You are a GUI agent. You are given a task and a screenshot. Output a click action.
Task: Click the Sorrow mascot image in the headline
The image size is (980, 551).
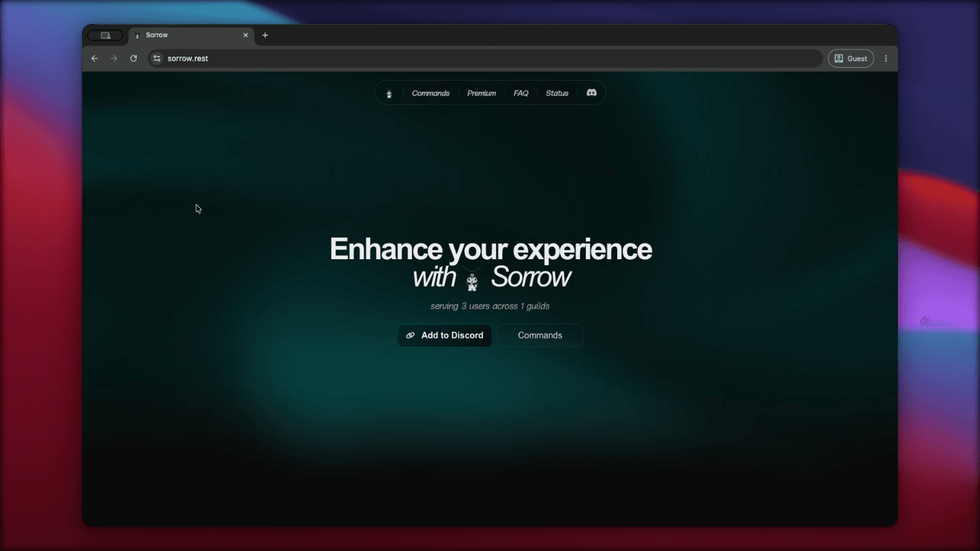(x=472, y=278)
